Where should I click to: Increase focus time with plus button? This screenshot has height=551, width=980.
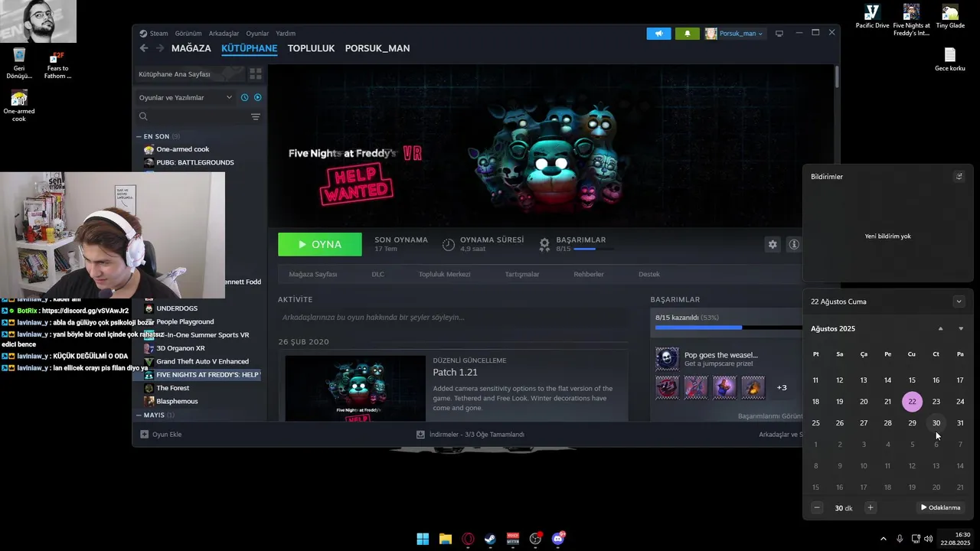click(870, 507)
